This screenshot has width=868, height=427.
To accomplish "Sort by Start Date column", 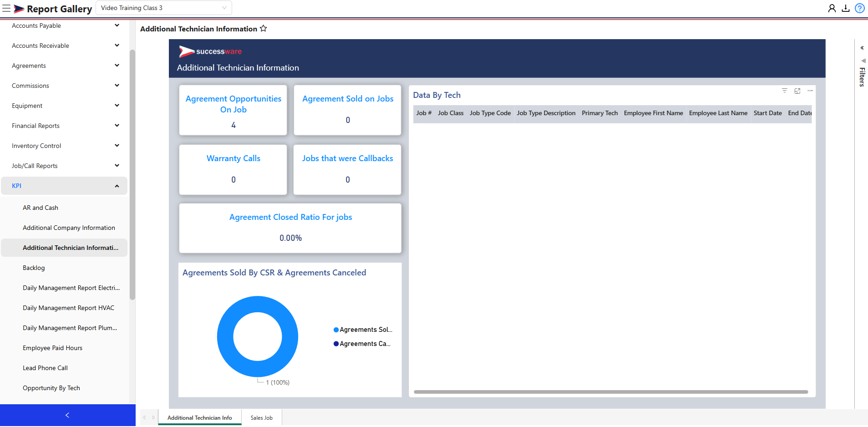I will coord(768,113).
